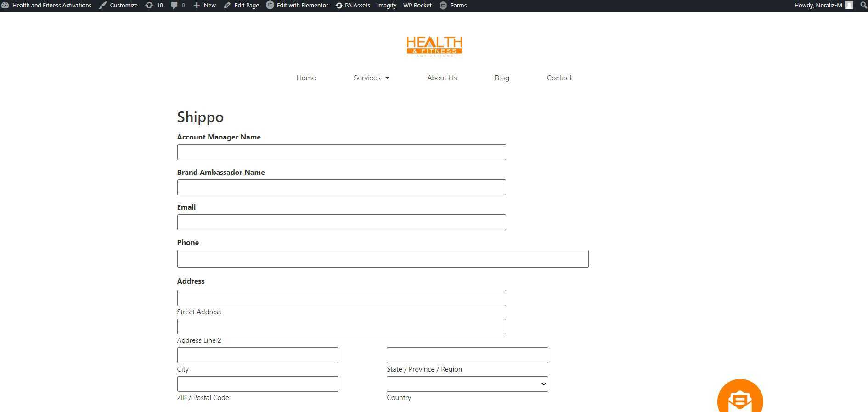Click the Health and Fitness Activations site name
Screen dimensions: 868x412
(x=52, y=6)
